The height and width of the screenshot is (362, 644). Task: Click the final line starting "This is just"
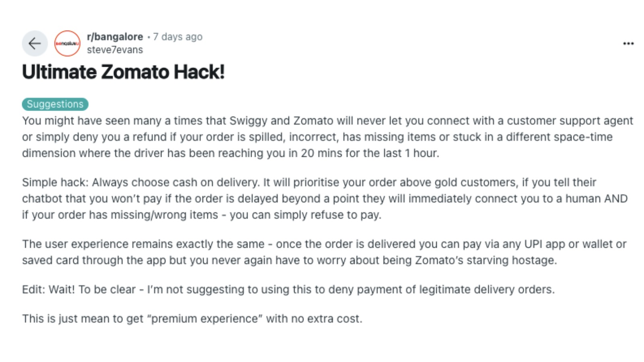click(192, 319)
